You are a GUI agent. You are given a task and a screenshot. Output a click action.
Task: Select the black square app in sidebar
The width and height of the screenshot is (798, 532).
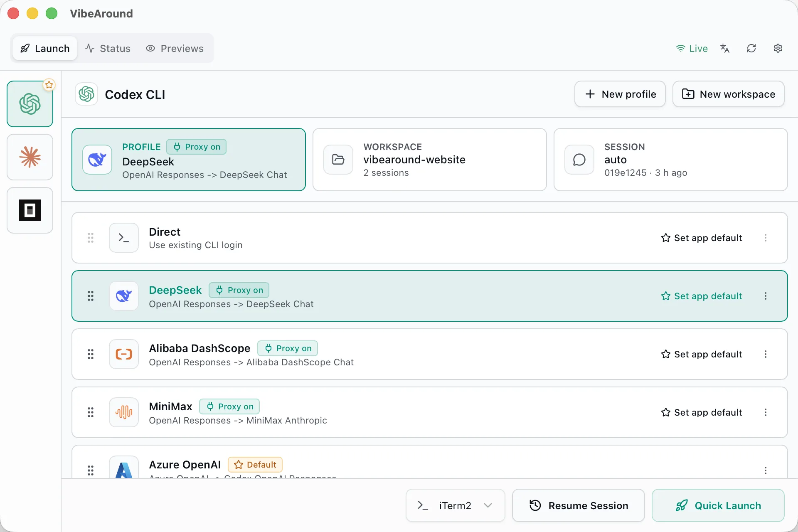(30, 210)
